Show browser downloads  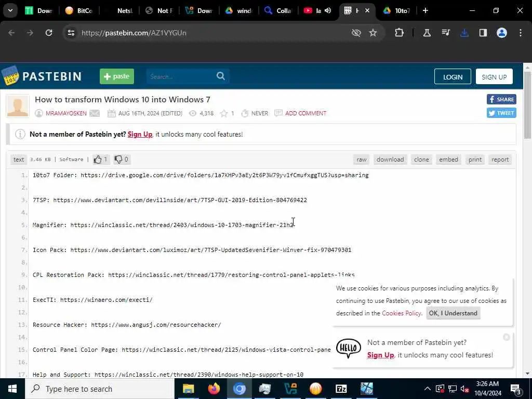464,33
